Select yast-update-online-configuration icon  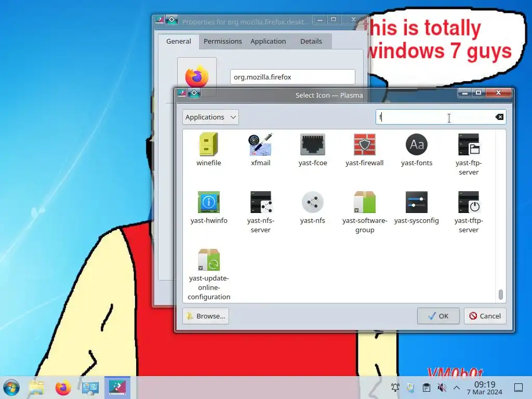pos(209,260)
